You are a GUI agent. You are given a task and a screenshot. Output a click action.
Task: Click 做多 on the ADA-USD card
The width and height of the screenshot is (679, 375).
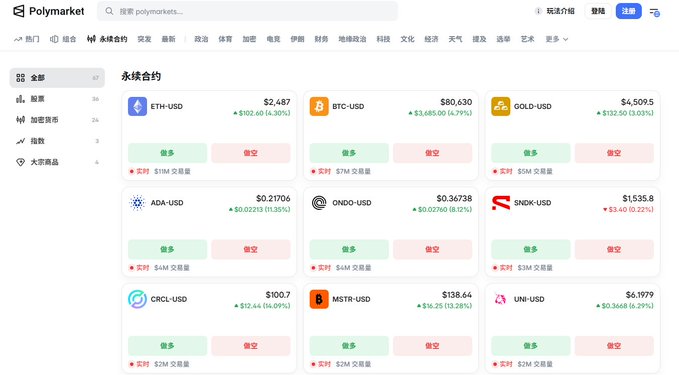pos(167,249)
